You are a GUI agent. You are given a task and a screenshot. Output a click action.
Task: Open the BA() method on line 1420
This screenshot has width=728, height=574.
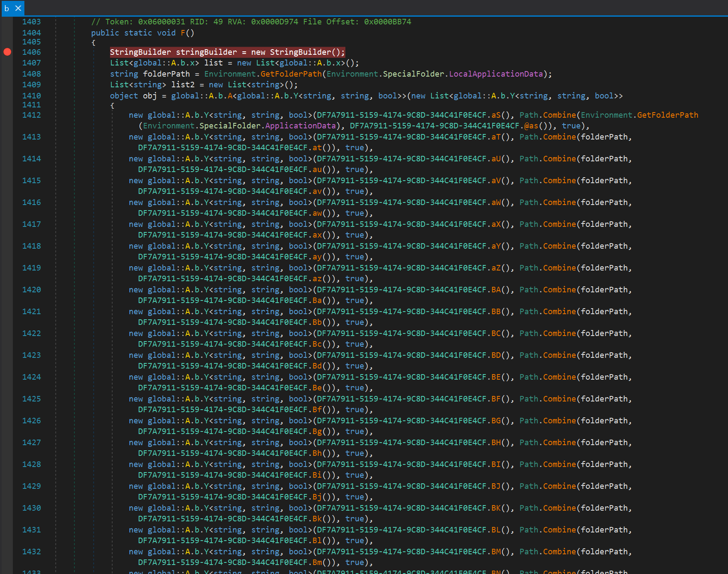tap(496, 290)
